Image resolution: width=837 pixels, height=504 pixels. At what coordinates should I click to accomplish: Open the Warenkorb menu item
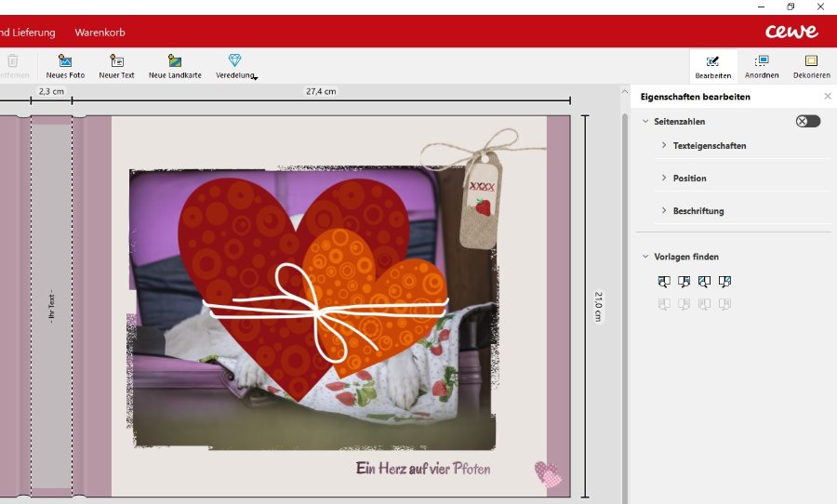(100, 33)
